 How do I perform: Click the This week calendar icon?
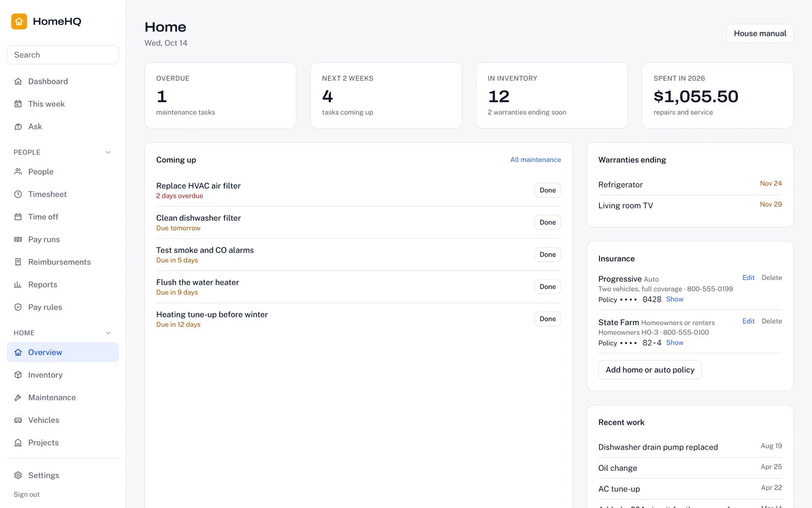[18, 104]
